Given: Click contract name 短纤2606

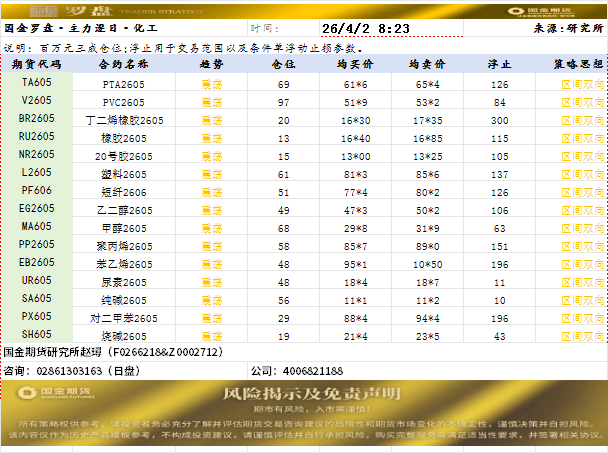Looking at the screenshot, I should pyautogui.click(x=124, y=192).
